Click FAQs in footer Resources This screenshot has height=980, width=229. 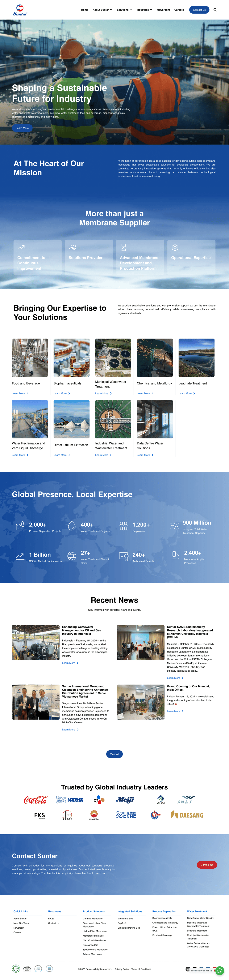(x=51, y=918)
